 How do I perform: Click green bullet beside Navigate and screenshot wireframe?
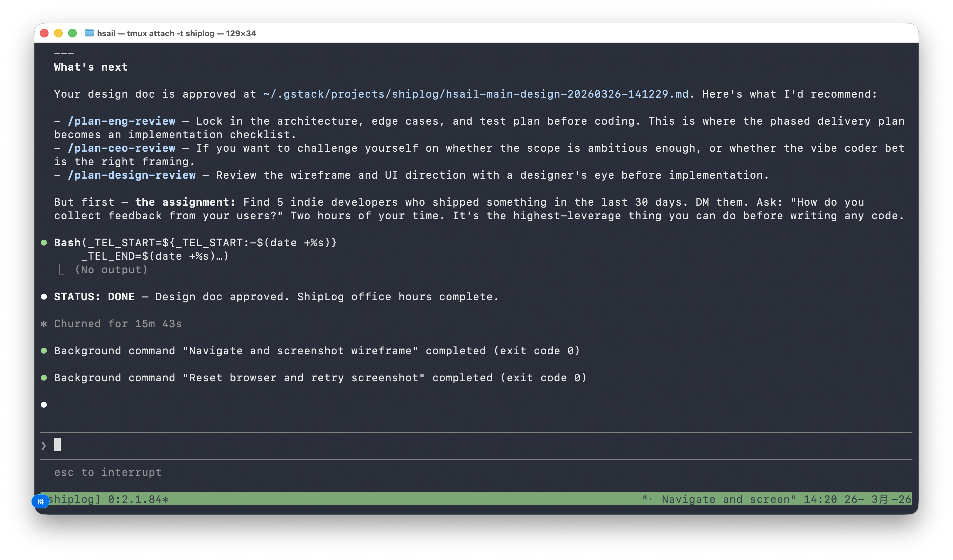[x=44, y=351]
